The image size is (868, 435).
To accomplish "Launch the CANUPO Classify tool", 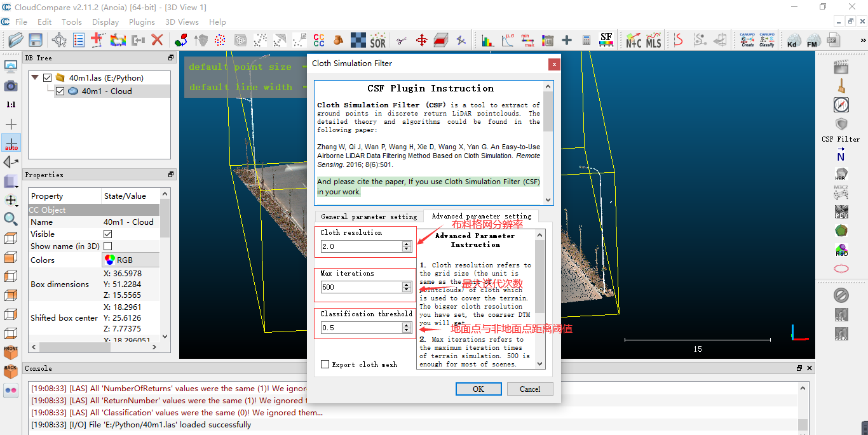I will 767,39.
